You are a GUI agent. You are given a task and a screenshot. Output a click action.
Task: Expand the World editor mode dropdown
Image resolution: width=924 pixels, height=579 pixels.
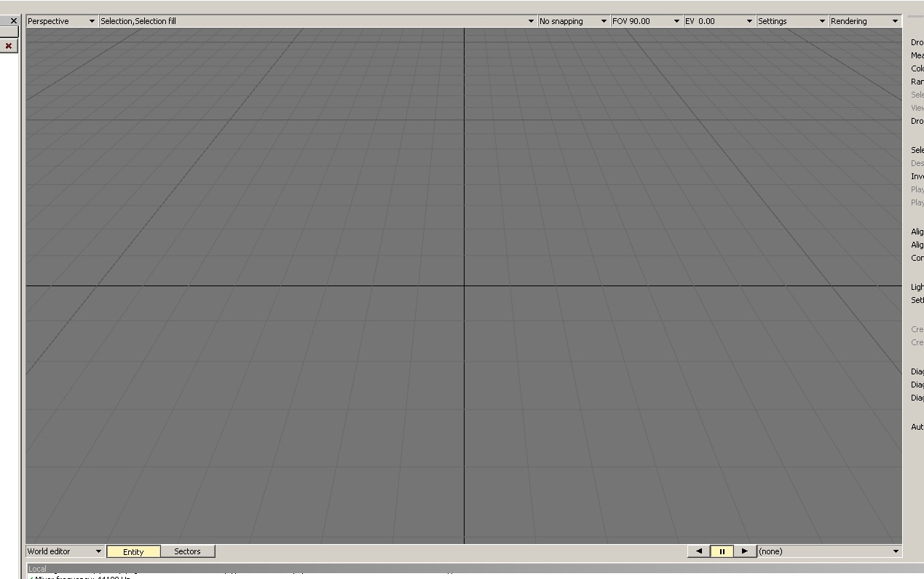pyautogui.click(x=65, y=551)
